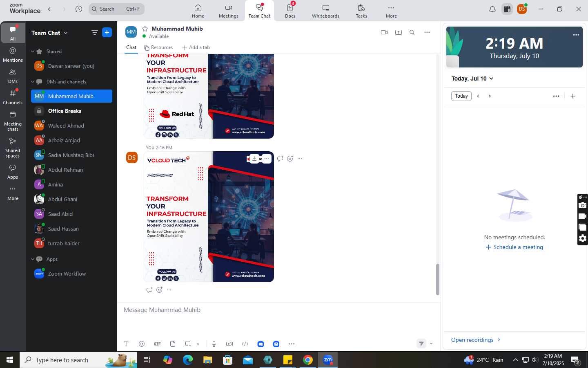Click the filter chats icon
This screenshot has height=368, width=588.
click(x=94, y=32)
